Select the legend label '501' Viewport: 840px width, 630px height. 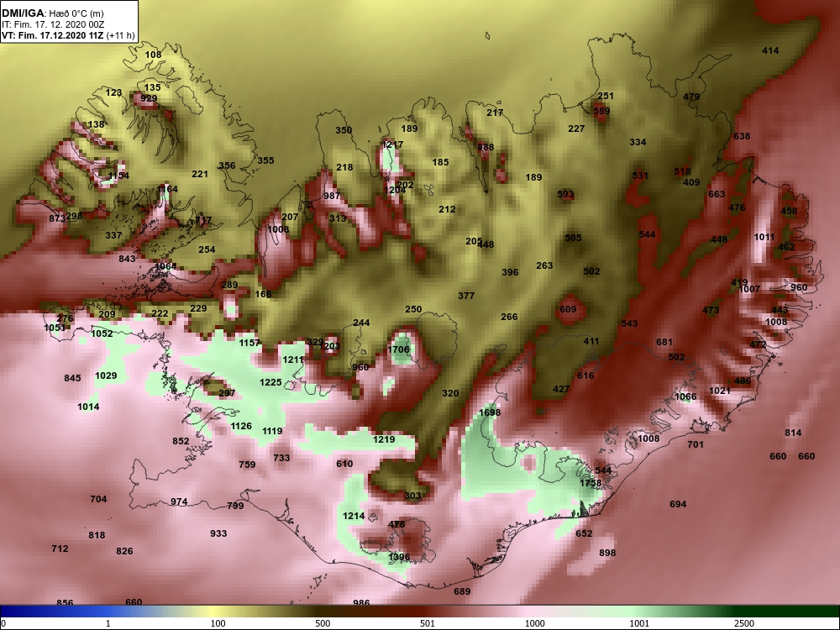428,623
